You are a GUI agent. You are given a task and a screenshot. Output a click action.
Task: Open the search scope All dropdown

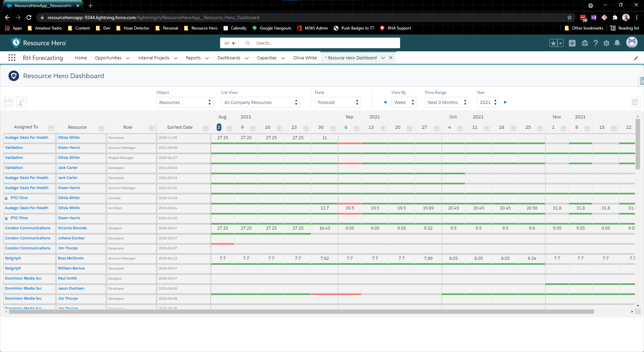click(x=229, y=43)
